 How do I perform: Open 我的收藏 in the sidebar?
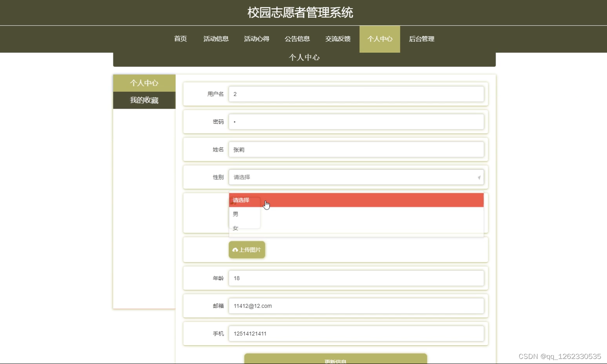144,100
